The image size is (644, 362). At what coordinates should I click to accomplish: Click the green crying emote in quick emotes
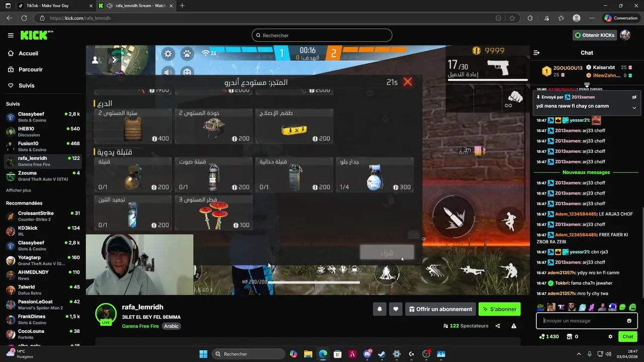[x=632, y=307]
